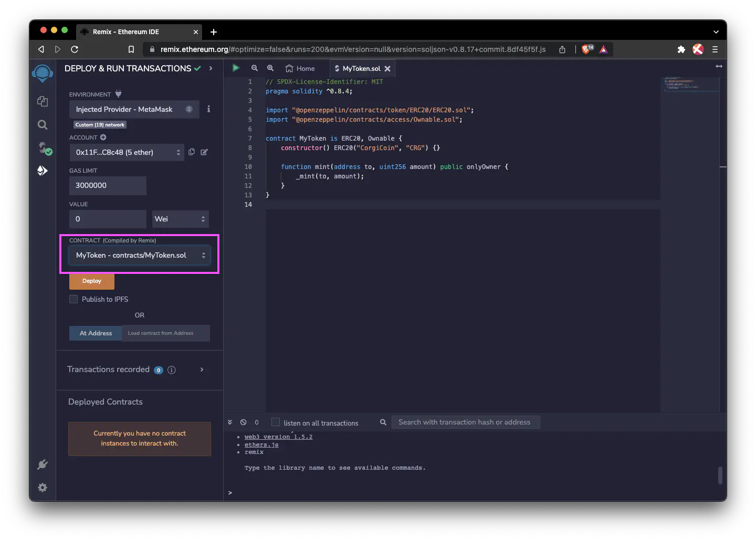The image size is (756, 540).
Task: Open the Settings gear icon in sidebar
Action: pyautogui.click(x=43, y=488)
